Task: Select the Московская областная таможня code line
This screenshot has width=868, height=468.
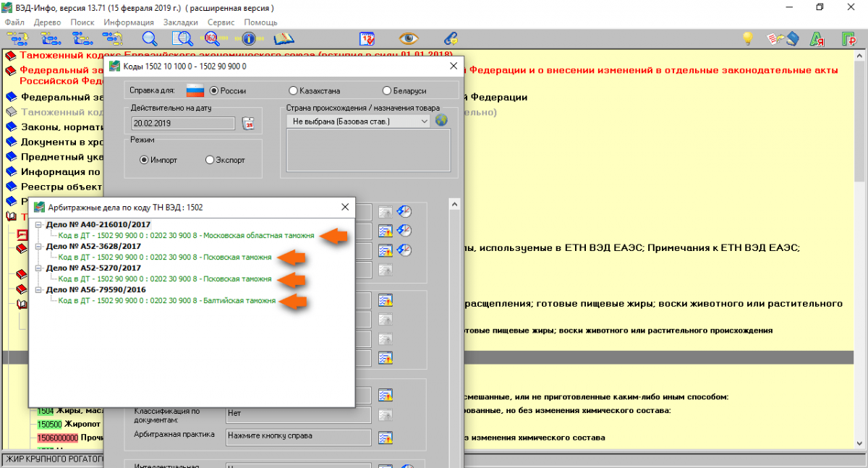Action: pos(186,235)
